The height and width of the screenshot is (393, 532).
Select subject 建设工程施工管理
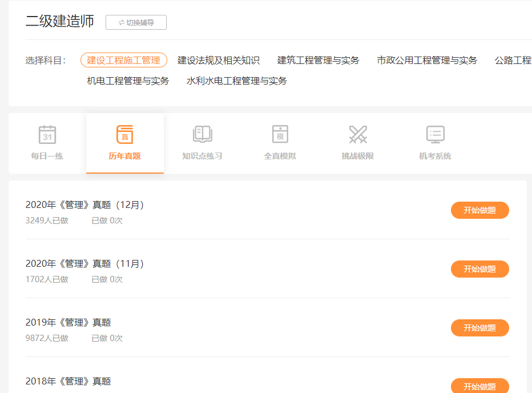coord(124,60)
